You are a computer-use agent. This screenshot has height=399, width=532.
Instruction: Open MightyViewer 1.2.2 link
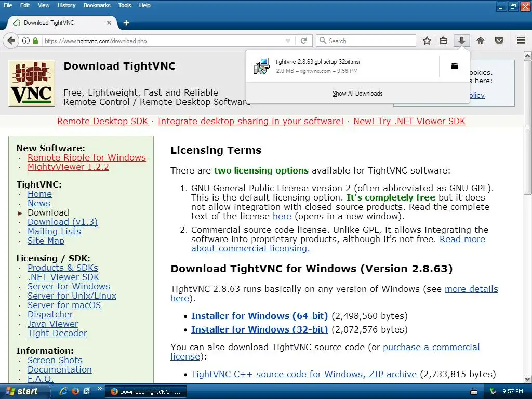[68, 167]
